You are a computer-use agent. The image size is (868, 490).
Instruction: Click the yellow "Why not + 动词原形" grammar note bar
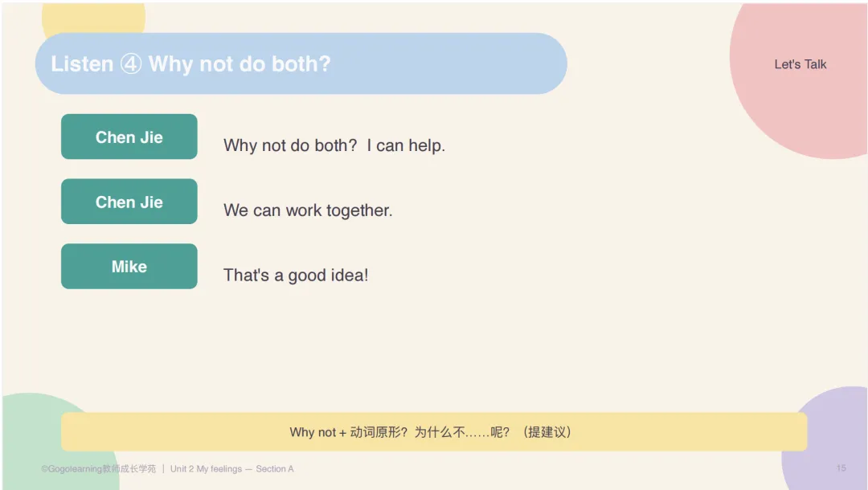pyautogui.click(x=434, y=431)
